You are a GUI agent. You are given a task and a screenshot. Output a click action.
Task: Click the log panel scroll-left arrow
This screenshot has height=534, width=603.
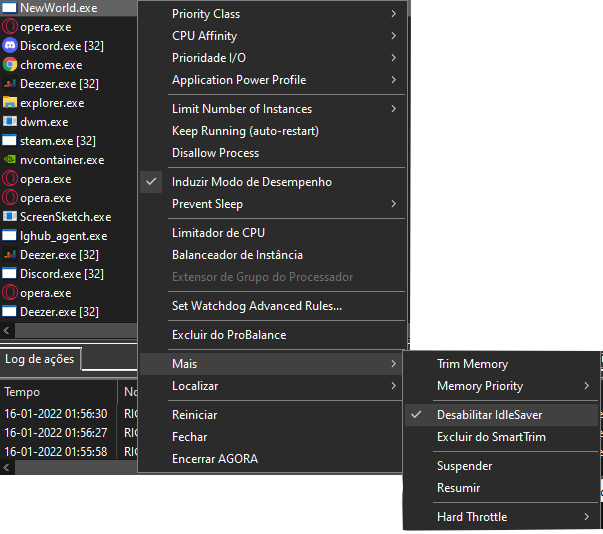(x=7, y=467)
